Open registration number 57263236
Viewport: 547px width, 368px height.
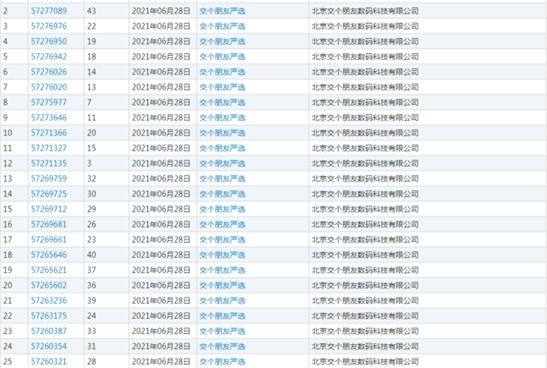49,300
